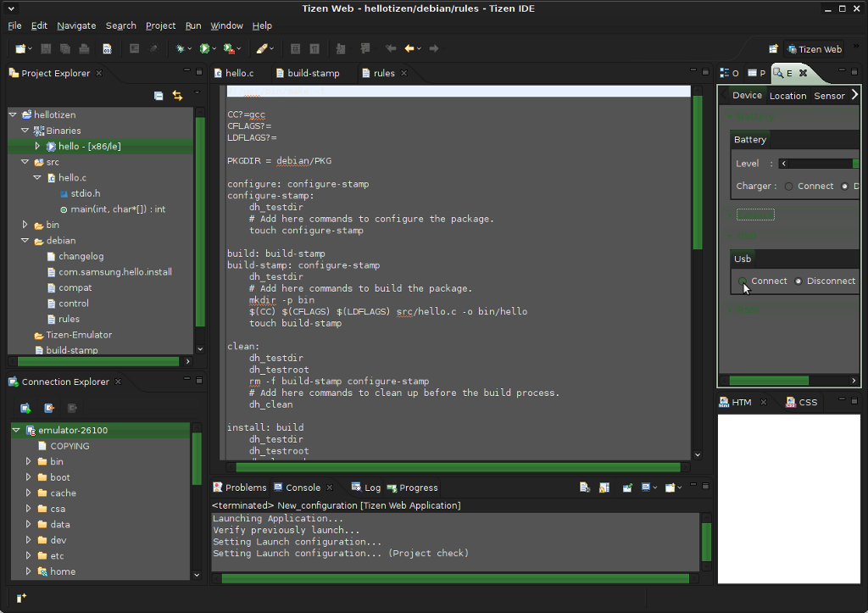The height and width of the screenshot is (613, 868).
Task: Select the Charger Connect radio button
Action: click(788, 187)
